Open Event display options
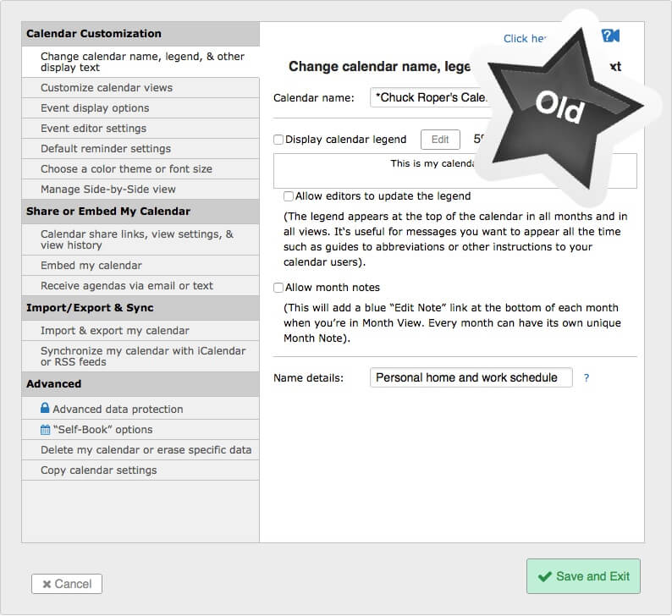This screenshot has height=616, width=672. 140,108
